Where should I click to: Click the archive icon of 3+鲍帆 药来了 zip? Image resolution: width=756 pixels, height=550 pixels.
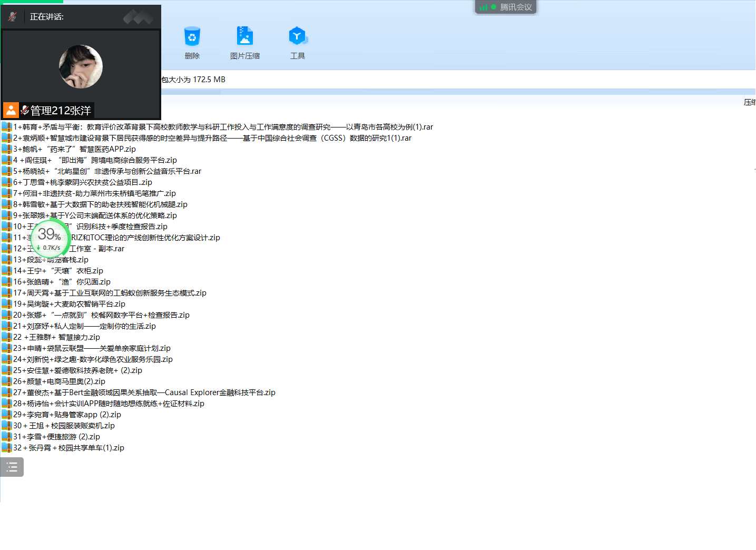(x=7, y=149)
